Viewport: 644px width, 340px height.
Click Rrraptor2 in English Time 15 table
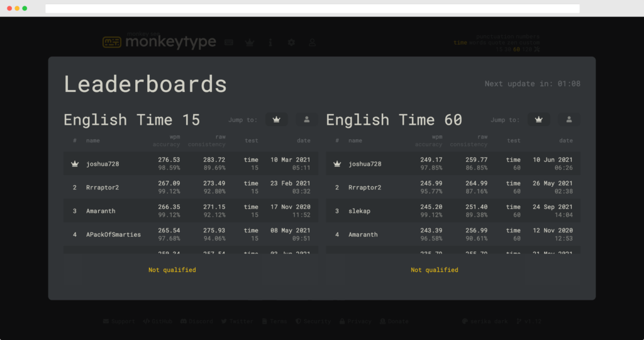point(103,187)
